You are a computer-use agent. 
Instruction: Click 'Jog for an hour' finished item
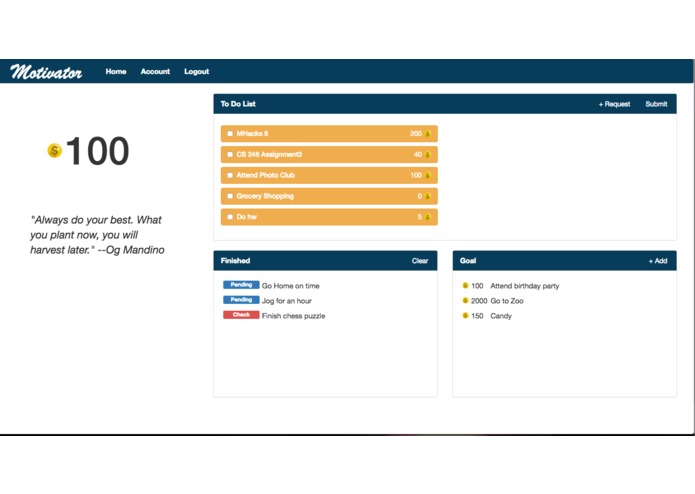pos(286,301)
